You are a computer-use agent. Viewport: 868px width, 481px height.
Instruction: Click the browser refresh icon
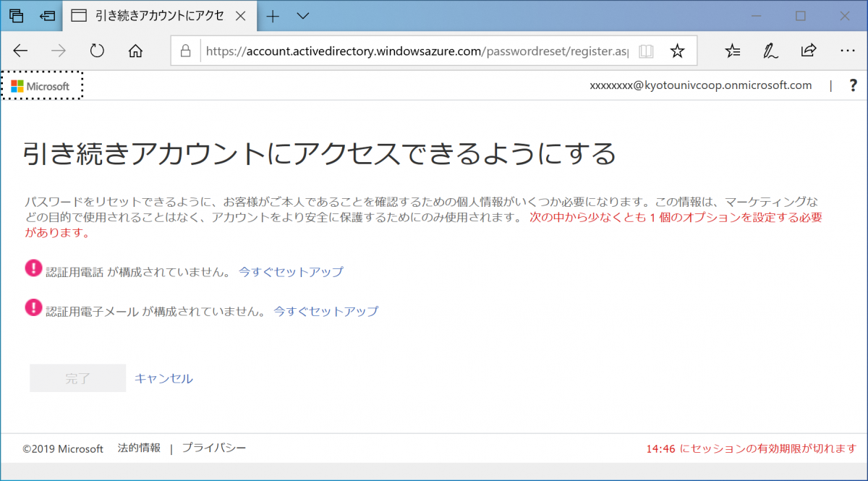(x=97, y=51)
